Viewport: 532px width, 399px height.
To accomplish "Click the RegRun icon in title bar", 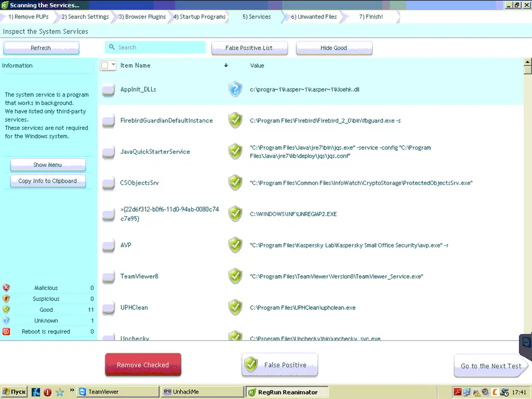I will tap(4, 5).
